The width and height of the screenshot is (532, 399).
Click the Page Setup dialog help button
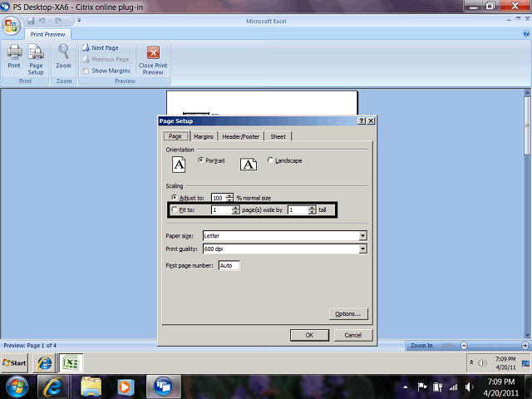click(x=362, y=121)
